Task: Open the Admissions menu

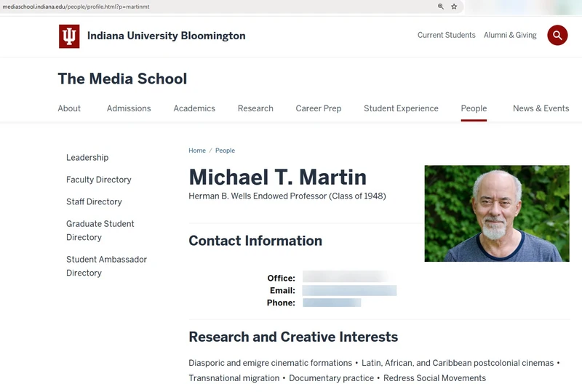Action: [x=129, y=108]
